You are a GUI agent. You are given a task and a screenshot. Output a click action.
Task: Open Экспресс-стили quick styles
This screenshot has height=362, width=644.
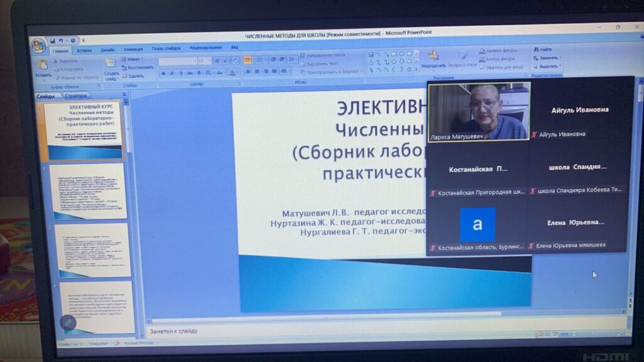pyautogui.click(x=462, y=58)
